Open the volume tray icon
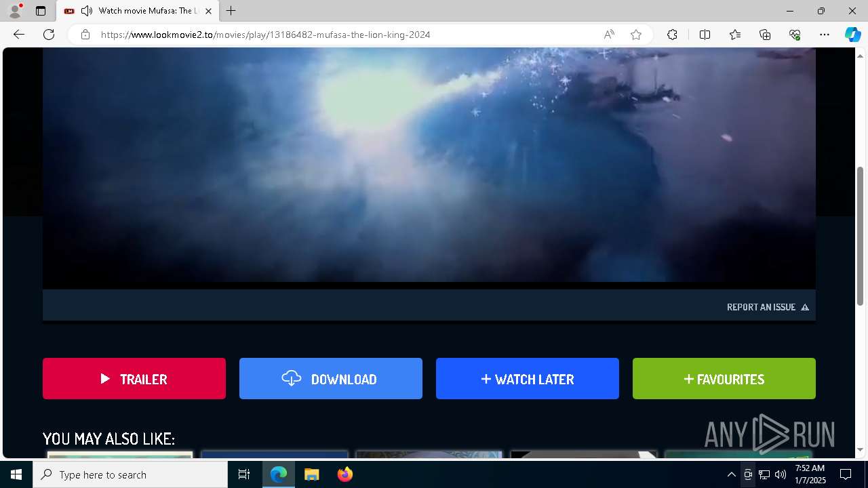 [x=781, y=474]
